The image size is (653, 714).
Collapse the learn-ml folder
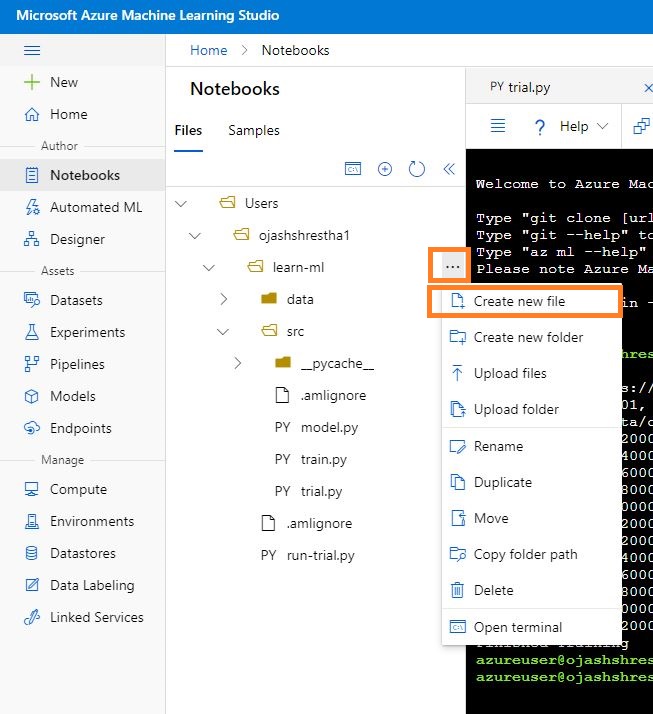[x=209, y=268]
